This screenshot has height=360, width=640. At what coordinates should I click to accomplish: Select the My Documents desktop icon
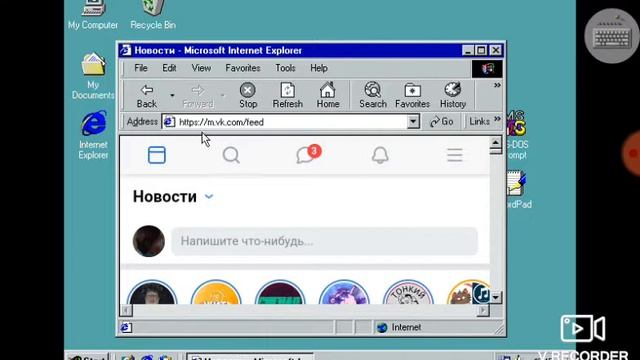93,76
